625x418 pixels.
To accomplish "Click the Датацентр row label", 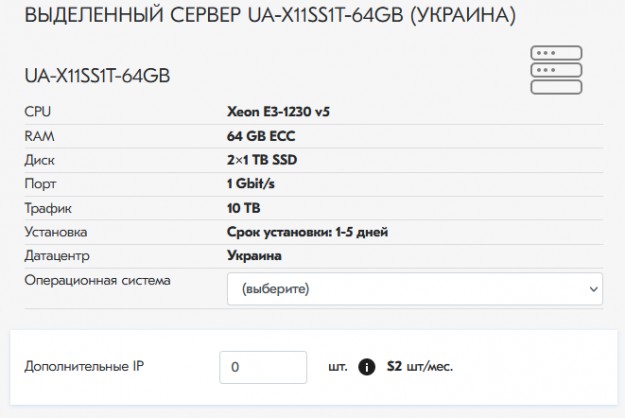I will click(x=57, y=256).
